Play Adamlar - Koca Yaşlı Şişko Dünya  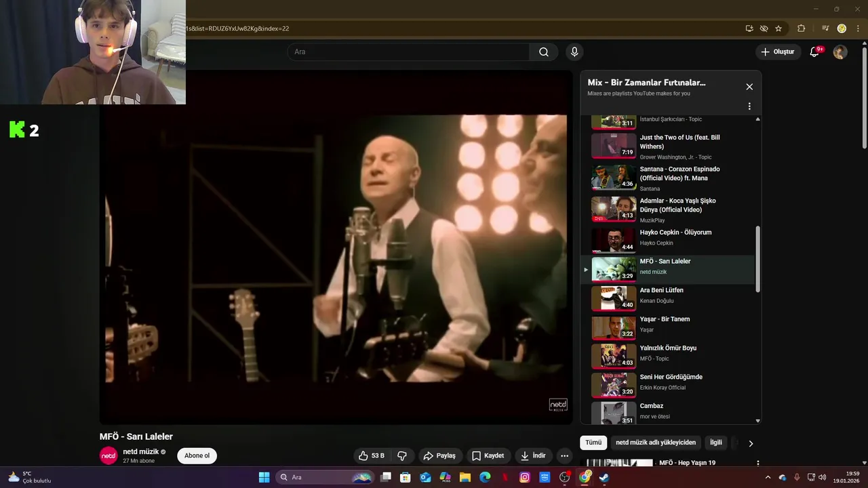668,209
